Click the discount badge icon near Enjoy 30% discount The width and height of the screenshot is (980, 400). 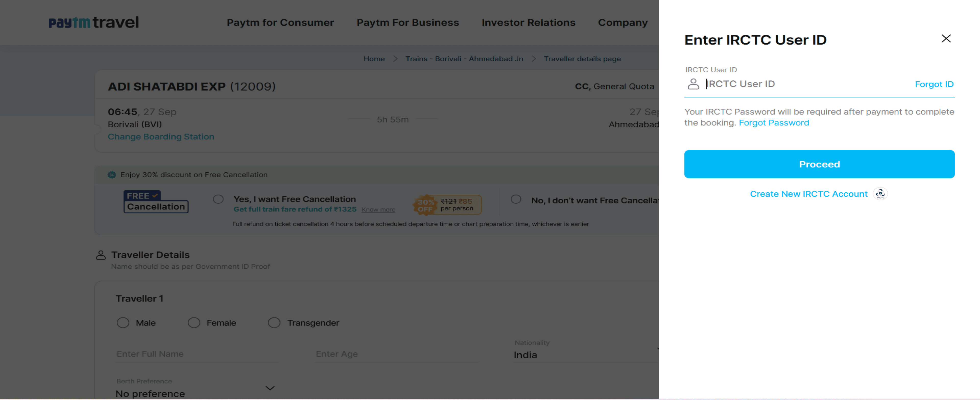point(112,175)
